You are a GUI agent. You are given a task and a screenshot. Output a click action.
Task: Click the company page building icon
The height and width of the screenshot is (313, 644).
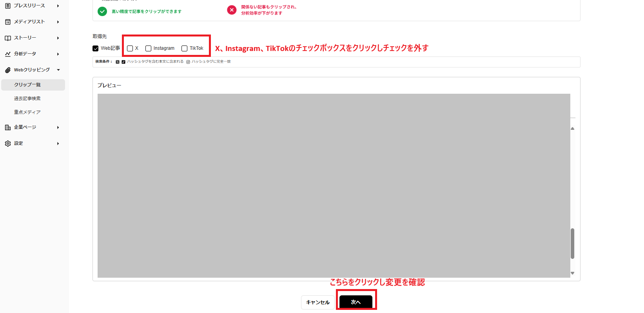[8, 127]
